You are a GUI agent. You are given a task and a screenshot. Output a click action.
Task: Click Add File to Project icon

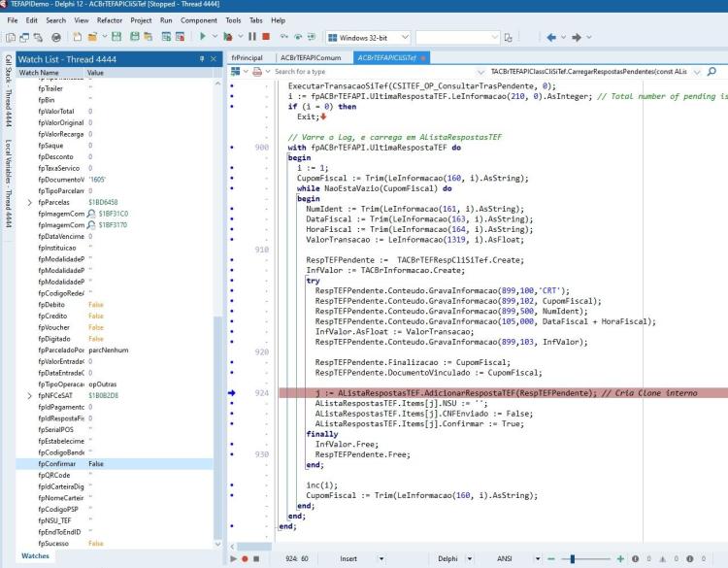click(x=166, y=37)
